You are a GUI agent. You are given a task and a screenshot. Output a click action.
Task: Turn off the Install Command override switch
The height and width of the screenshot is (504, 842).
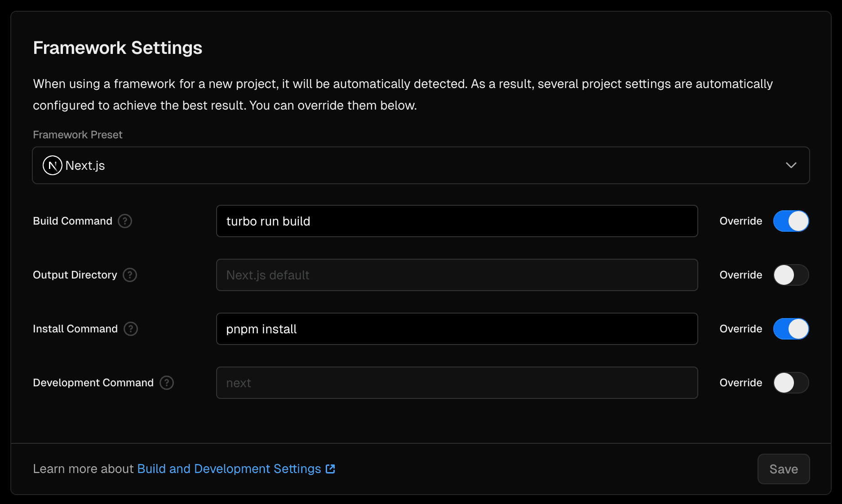(x=791, y=329)
